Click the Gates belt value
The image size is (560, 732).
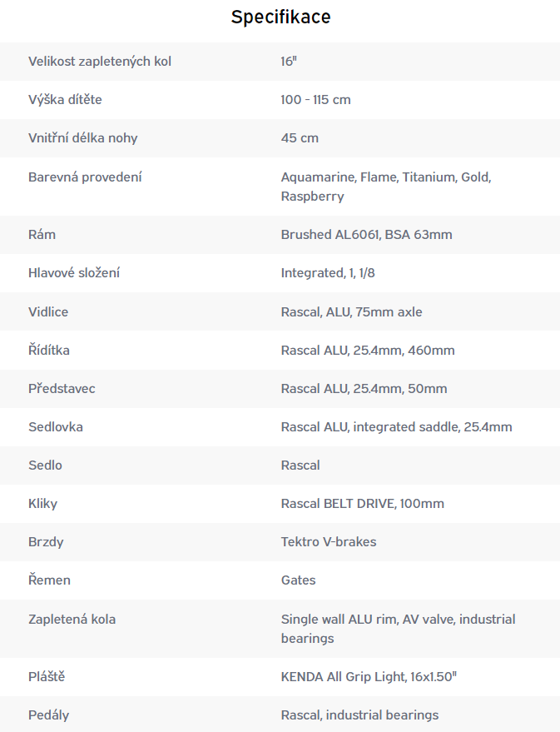click(x=299, y=580)
